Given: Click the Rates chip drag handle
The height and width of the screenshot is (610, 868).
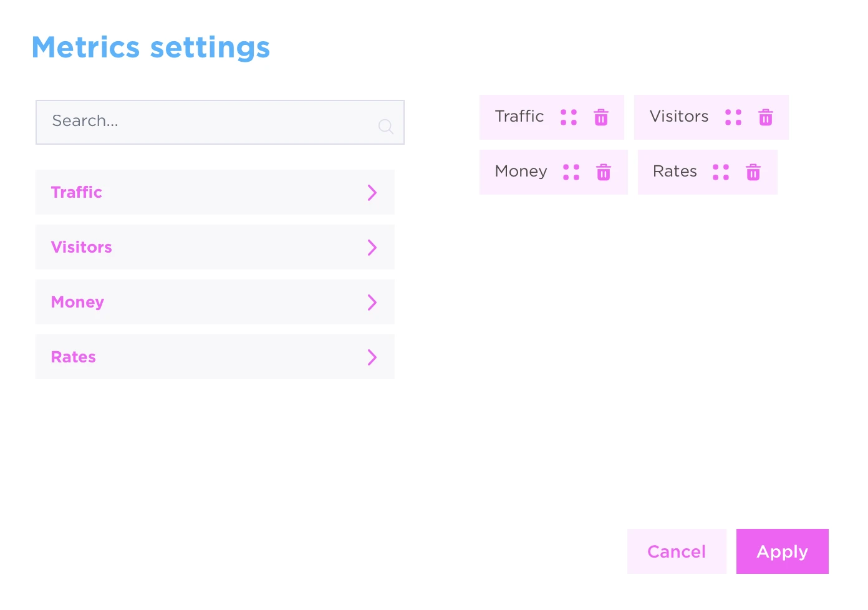Looking at the screenshot, I should pyautogui.click(x=721, y=172).
